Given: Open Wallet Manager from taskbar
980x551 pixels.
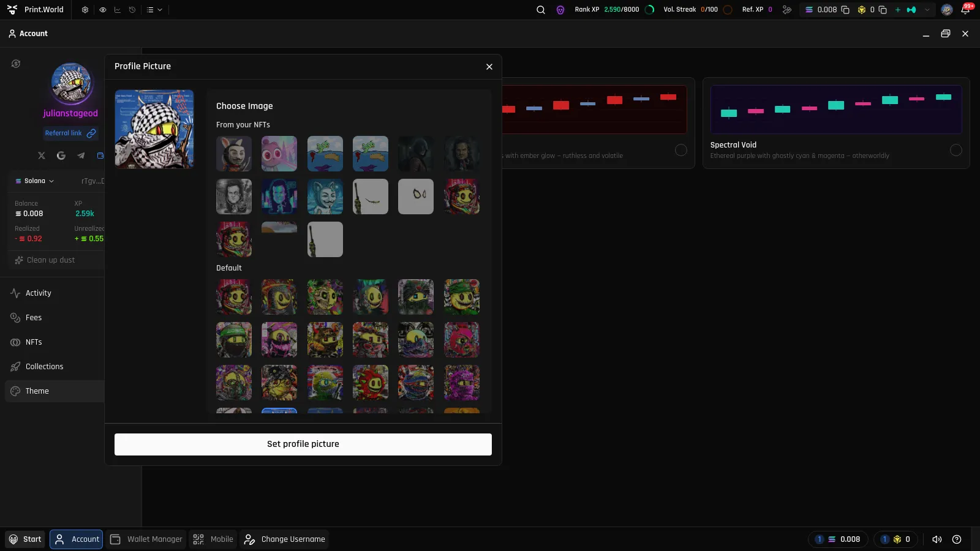Looking at the screenshot, I should [146, 539].
